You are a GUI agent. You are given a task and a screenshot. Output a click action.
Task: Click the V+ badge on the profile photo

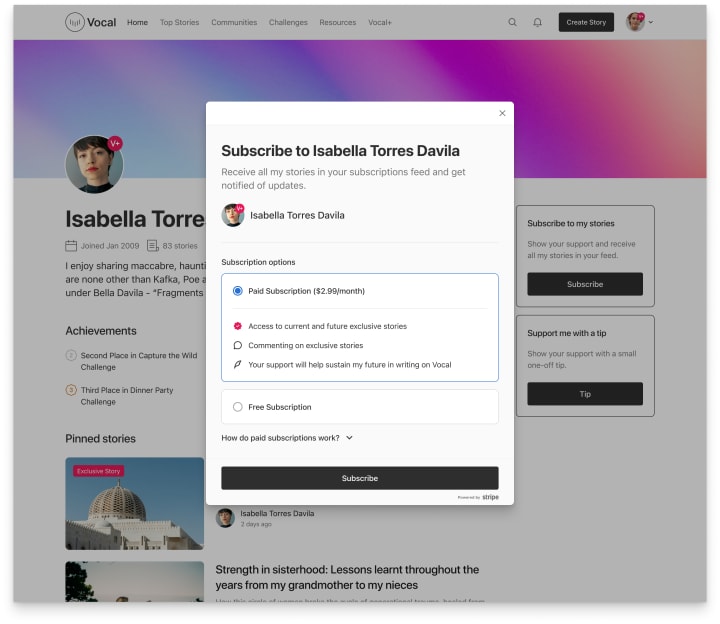pyautogui.click(x=115, y=143)
